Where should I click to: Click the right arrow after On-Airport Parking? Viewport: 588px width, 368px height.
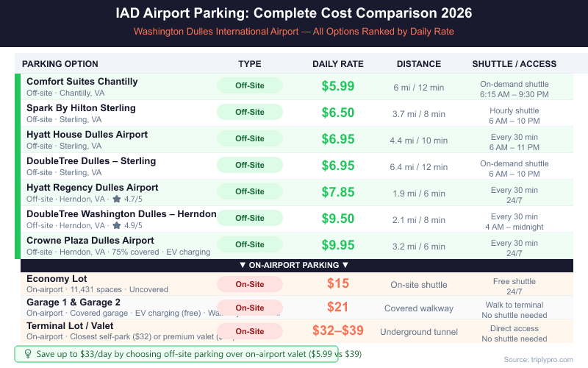[x=345, y=265]
